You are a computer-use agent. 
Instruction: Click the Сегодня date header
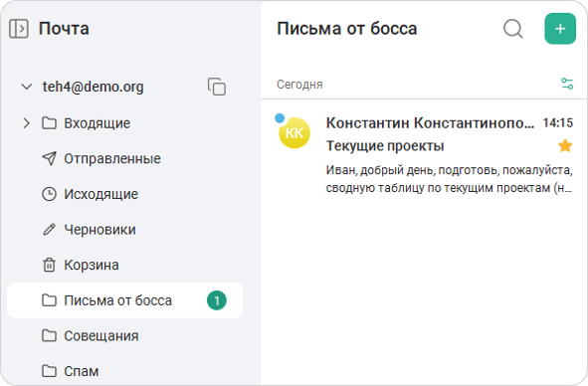pyautogui.click(x=299, y=85)
